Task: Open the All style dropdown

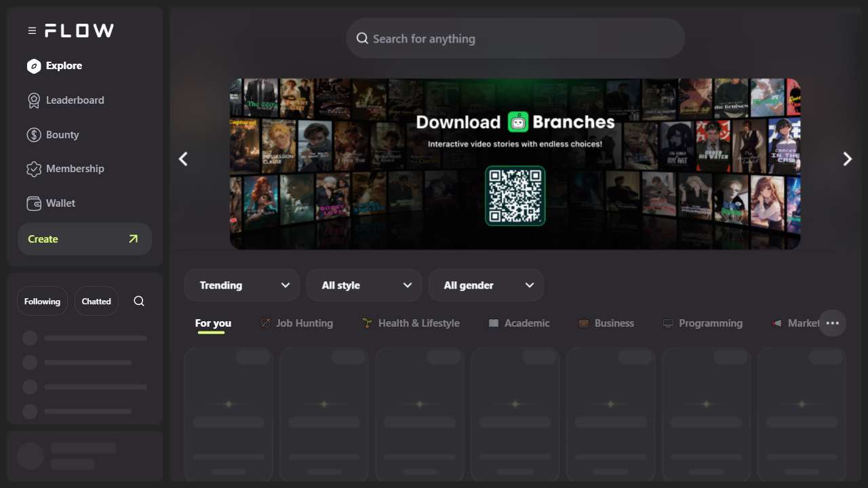Action: [x=364, y=285]
